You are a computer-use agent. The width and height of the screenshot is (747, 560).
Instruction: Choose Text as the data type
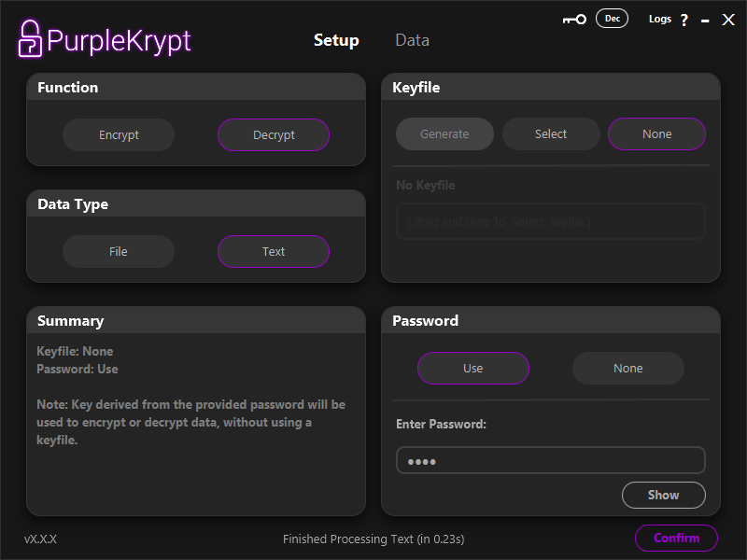274,251
